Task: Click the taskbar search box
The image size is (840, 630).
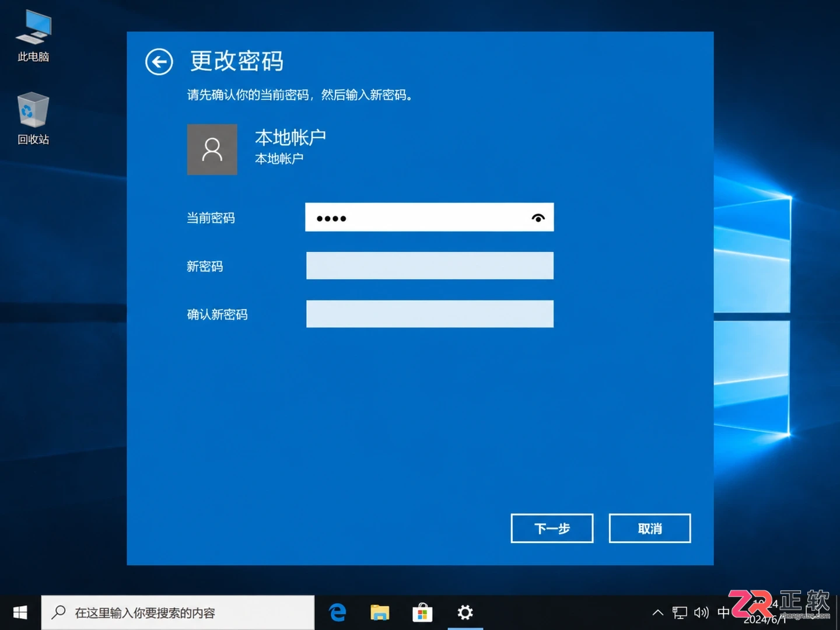Action: click(x=178, y=612)
